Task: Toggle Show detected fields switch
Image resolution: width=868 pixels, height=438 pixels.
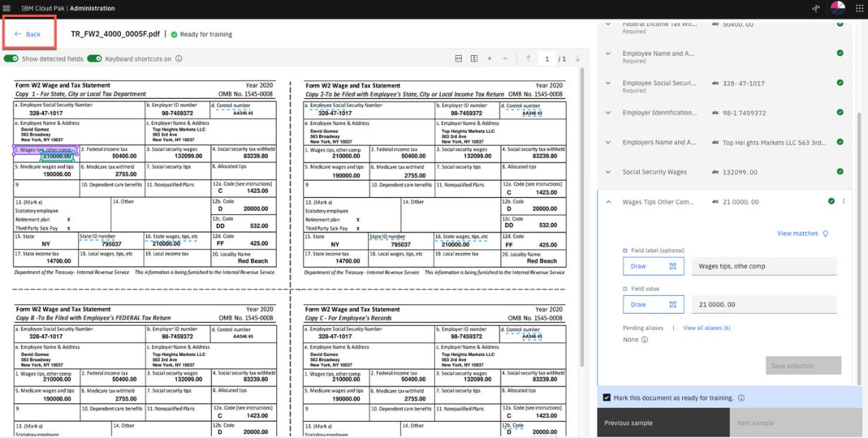Action: pos(11,59)
